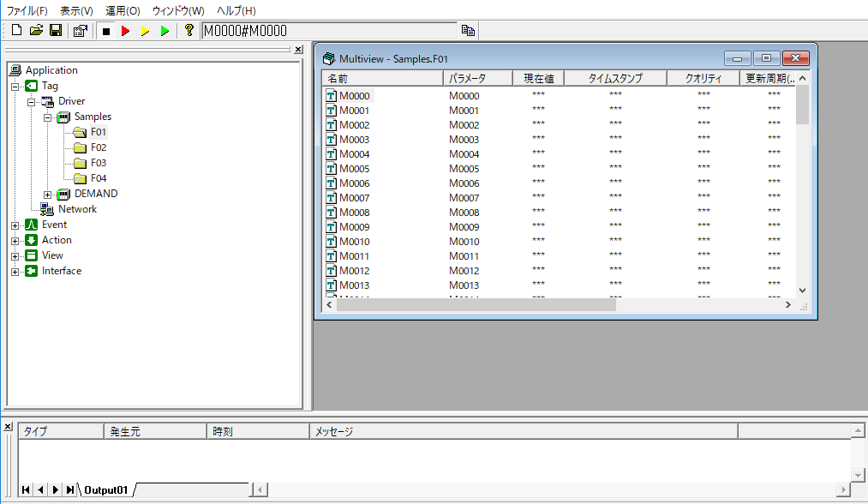Switch to the Output01 tab
Image resolution: width=868 pixels, height=504 pixels.
(106, 489)
